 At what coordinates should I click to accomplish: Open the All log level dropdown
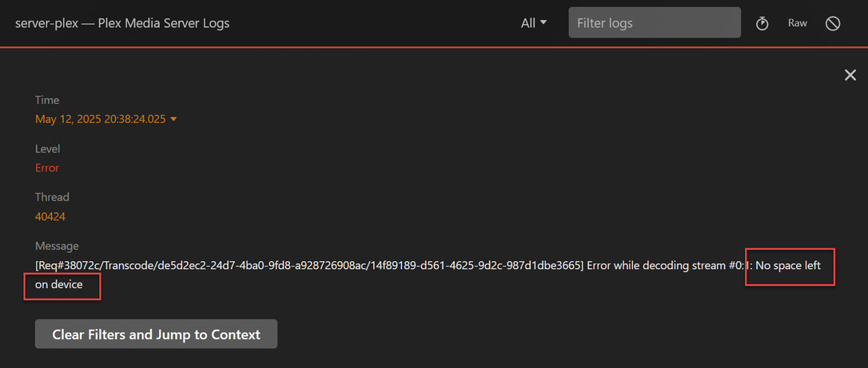click(534, 23)
